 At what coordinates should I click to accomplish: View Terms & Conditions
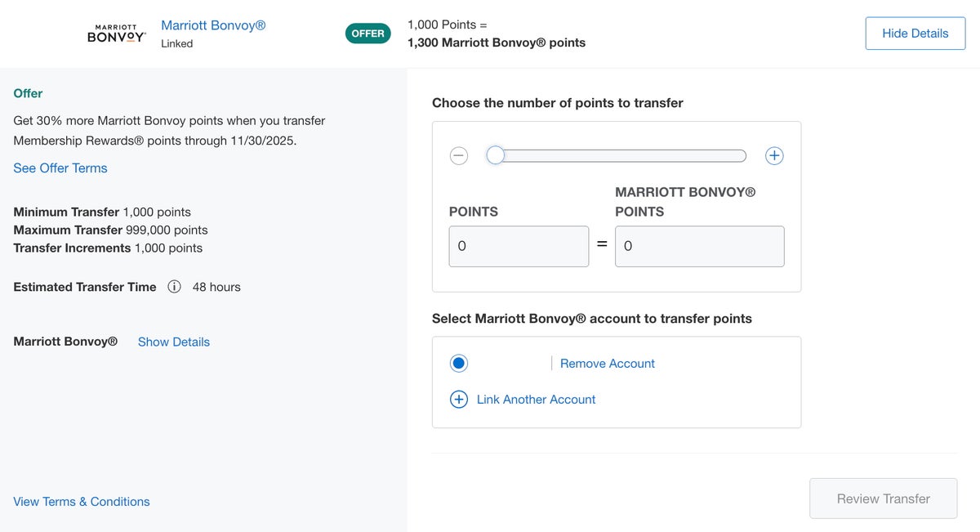pyautogui.click(x=81, y=501)
